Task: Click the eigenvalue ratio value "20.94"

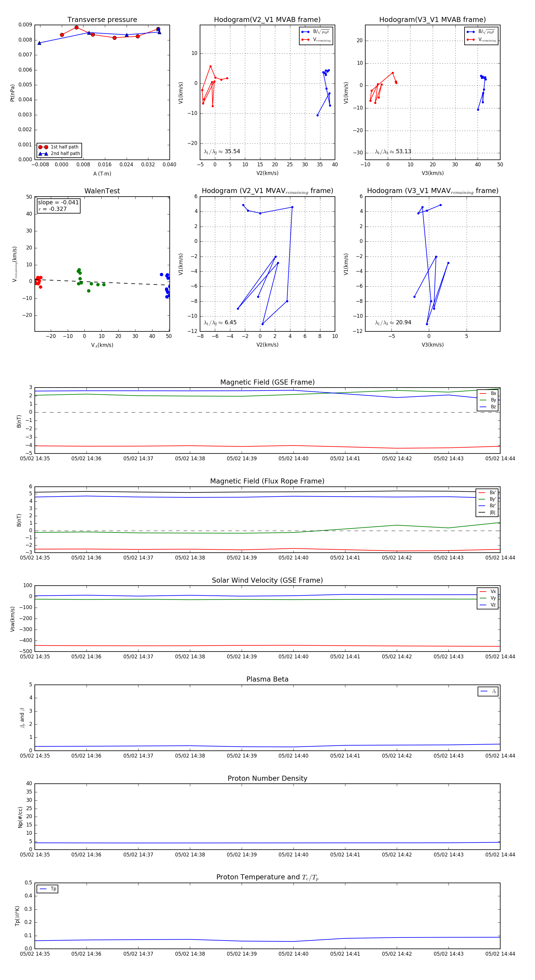Action: point(403,323)
